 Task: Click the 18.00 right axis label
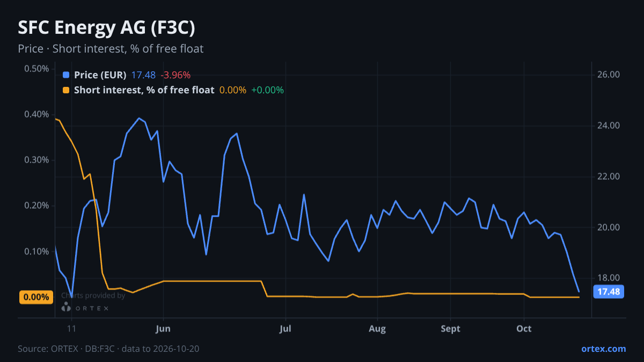(x=609, y=278)
